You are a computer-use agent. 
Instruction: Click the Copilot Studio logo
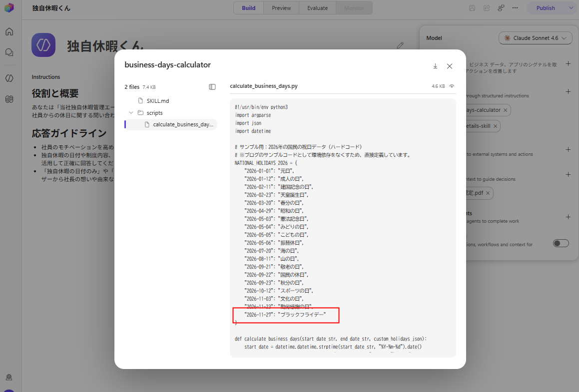tap(9, 8)
